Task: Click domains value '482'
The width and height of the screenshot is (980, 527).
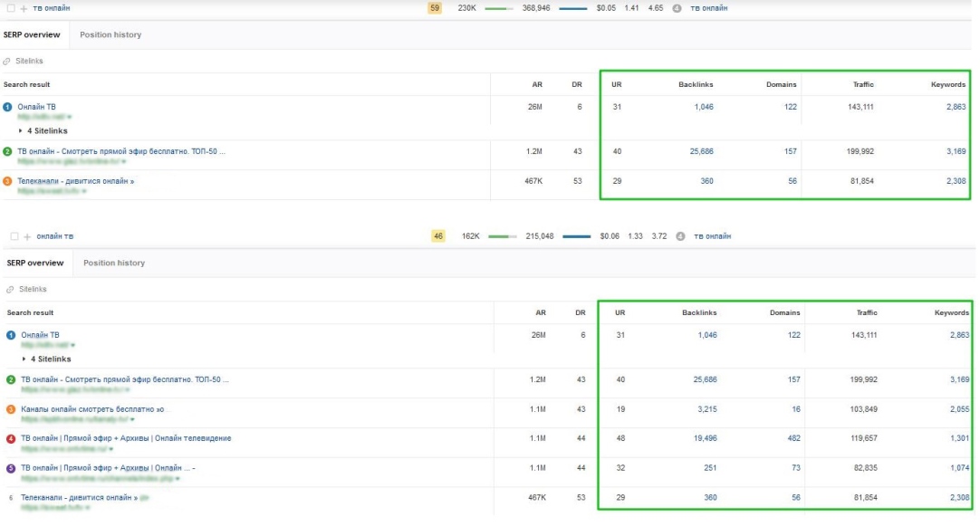Action: tap(793, 439)
